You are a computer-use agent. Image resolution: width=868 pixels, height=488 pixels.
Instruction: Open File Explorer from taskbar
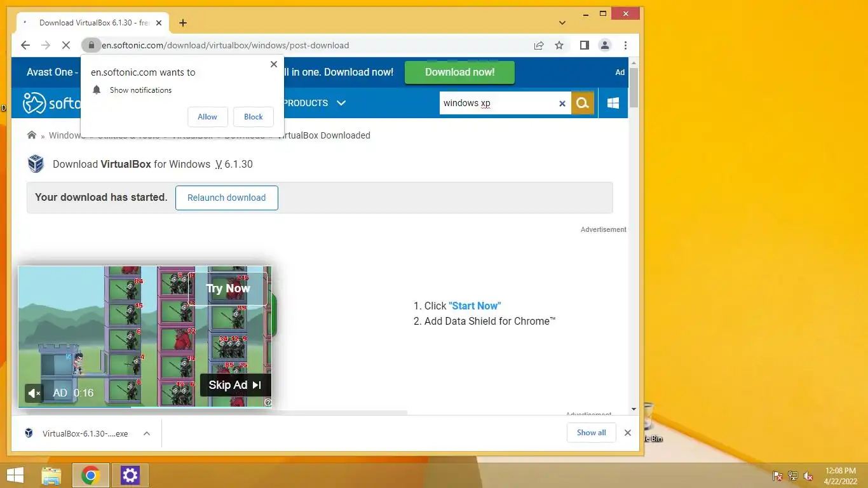coord(51,475)
